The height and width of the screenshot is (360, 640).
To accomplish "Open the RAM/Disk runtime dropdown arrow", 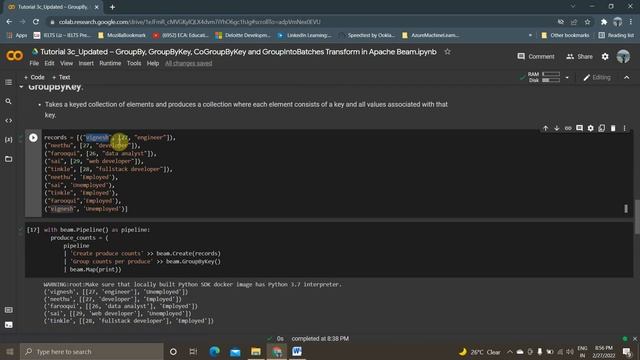I will (x=567, y=77).
